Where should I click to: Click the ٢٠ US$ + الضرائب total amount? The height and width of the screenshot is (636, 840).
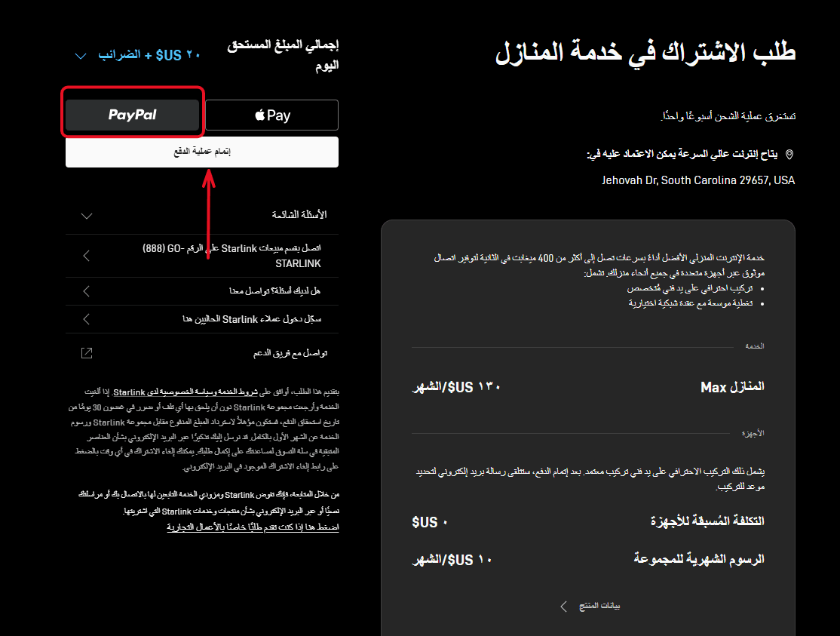(149, 54)
